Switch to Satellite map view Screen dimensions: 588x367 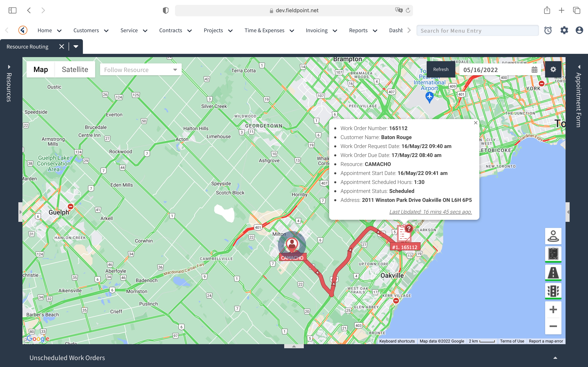pyautogui.click(x=75, y=69)
